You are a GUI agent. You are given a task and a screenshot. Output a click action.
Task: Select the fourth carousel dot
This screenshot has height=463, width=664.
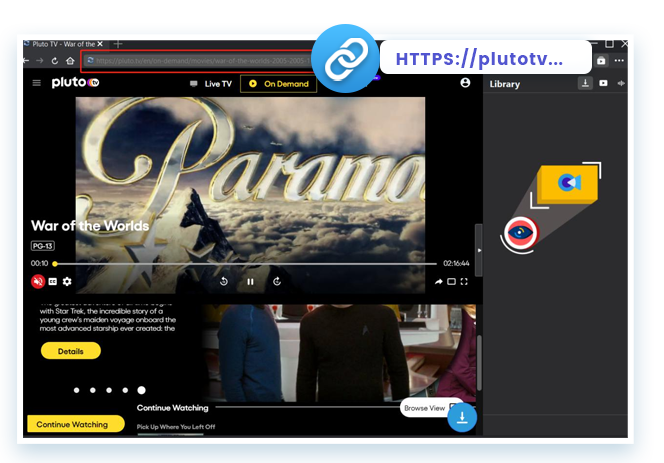[125, 390]
